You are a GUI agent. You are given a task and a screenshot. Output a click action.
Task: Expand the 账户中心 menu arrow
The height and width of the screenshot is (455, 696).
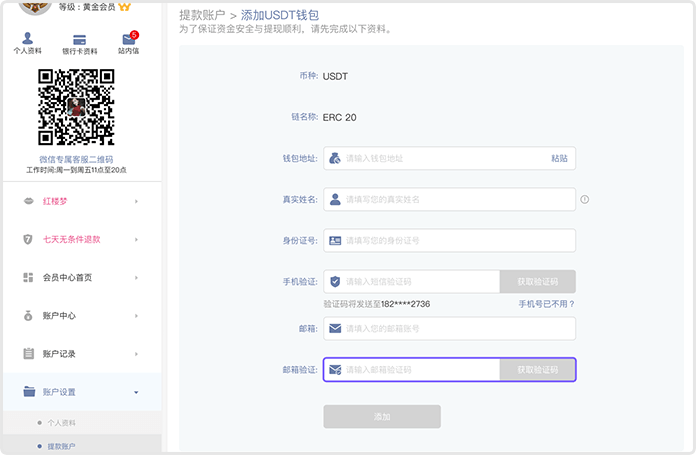[136, 316]
